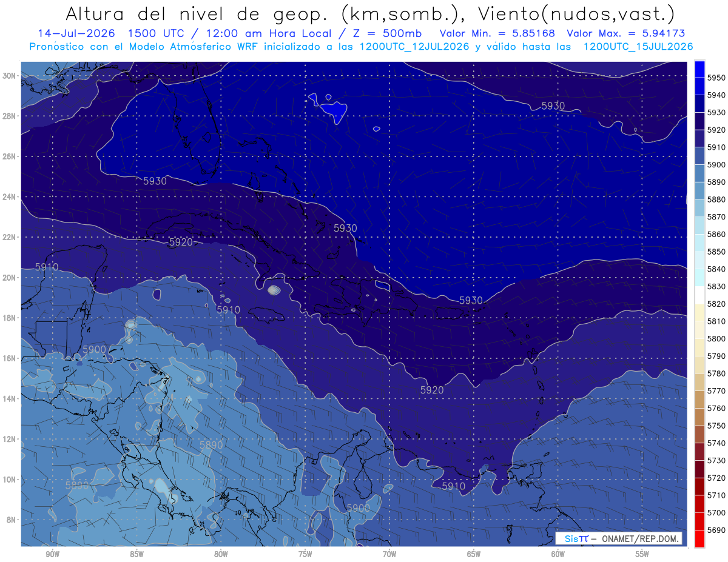Click the bright blue swatch above 5950

[699, 69]
